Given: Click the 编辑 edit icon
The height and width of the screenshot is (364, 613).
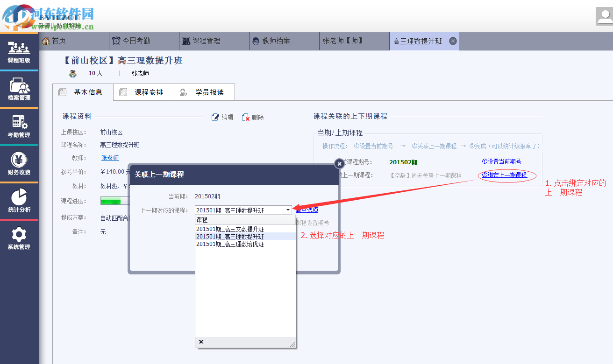Looking at the screenshot, I should click(215, 117).
